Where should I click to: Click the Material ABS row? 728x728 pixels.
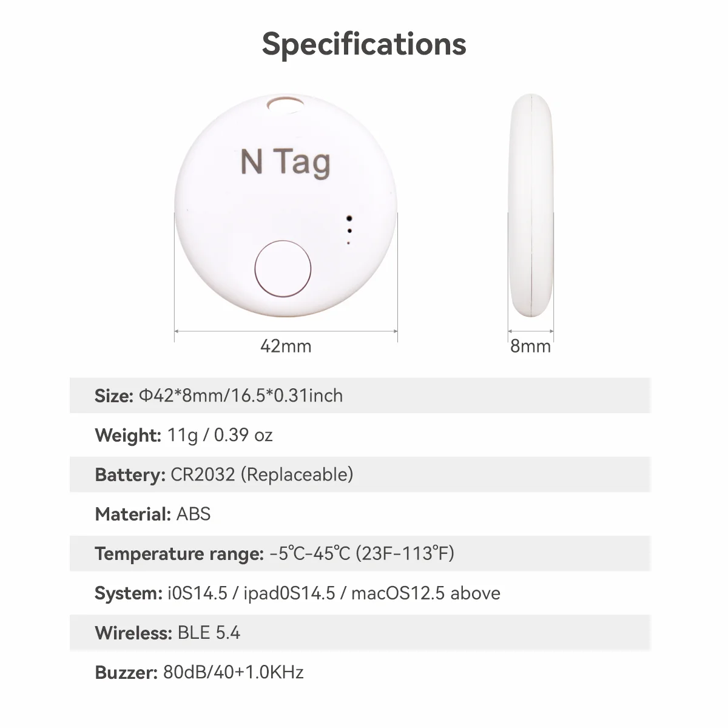pyautogui.click(x=360, y=514)
